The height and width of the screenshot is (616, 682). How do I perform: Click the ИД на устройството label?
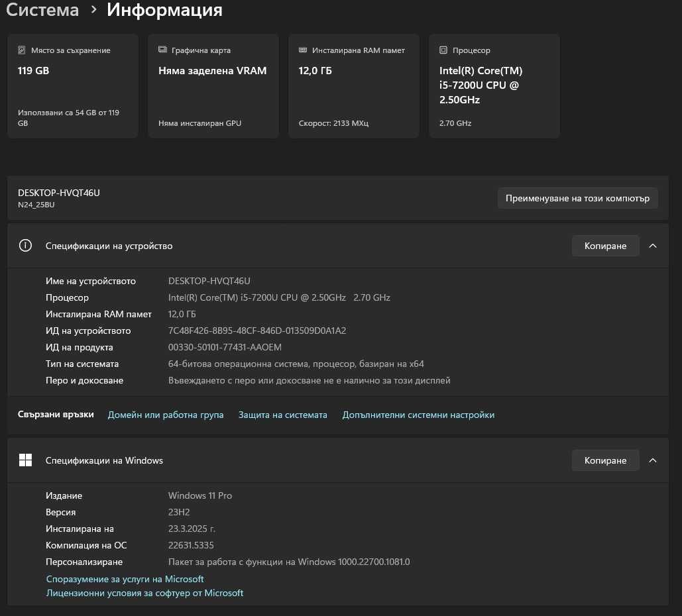(88, 331)
